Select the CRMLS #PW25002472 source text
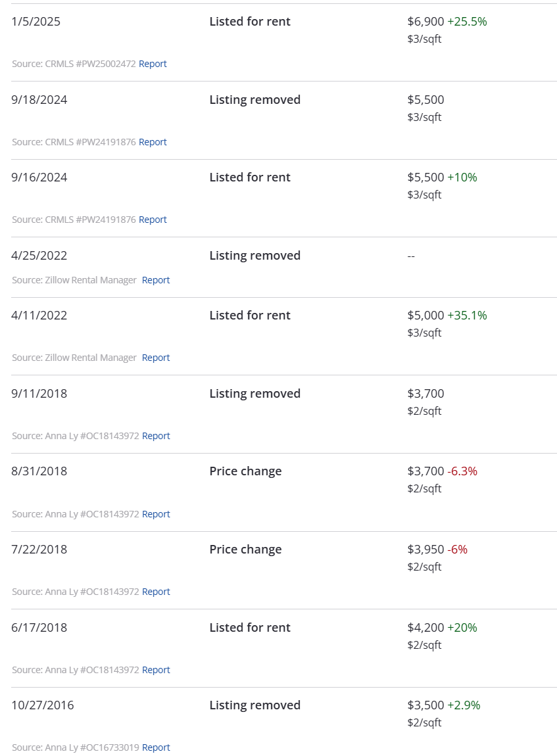The height and width of the screenshot is (756, 557). pyautogui.click(x=90, y=64)
